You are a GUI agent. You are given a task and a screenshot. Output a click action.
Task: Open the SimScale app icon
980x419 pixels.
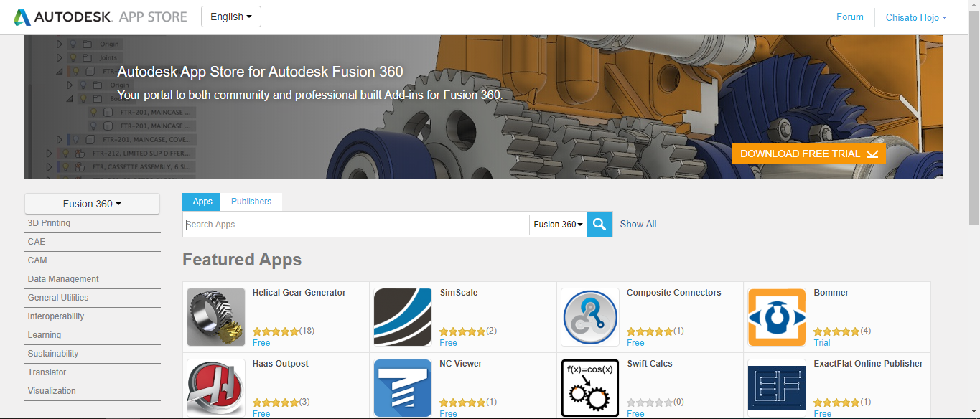(x=403, y=317)
